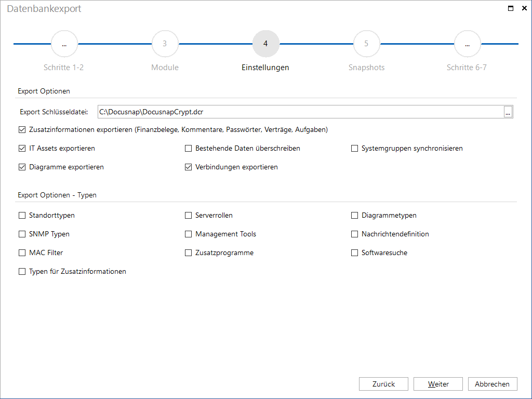Proceed with the Weiter button
The height and width of the screenshot is (399, 532).
coord(438,384)
